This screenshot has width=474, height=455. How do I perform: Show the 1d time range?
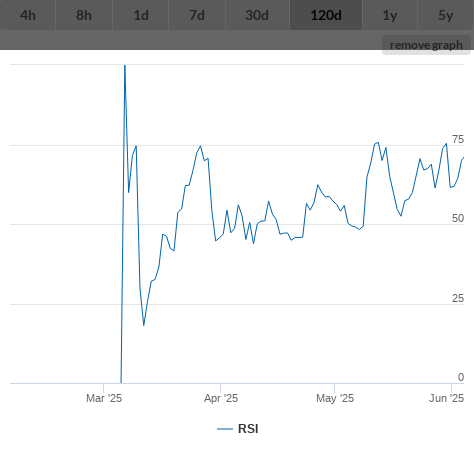(x=141, y=15)
